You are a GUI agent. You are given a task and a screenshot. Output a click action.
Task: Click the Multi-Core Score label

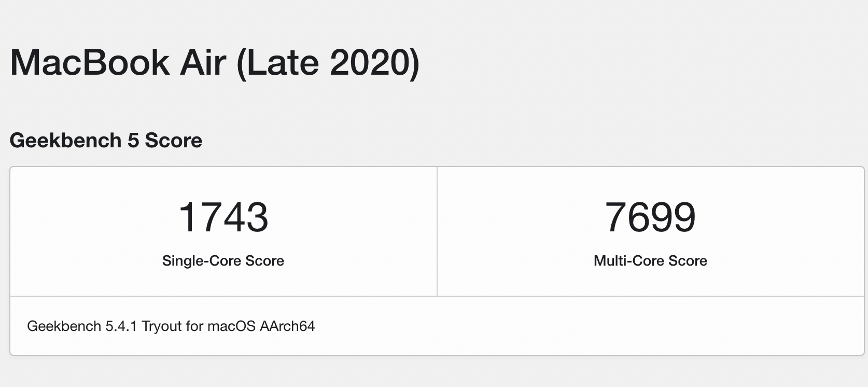click(x=650, y=260)
